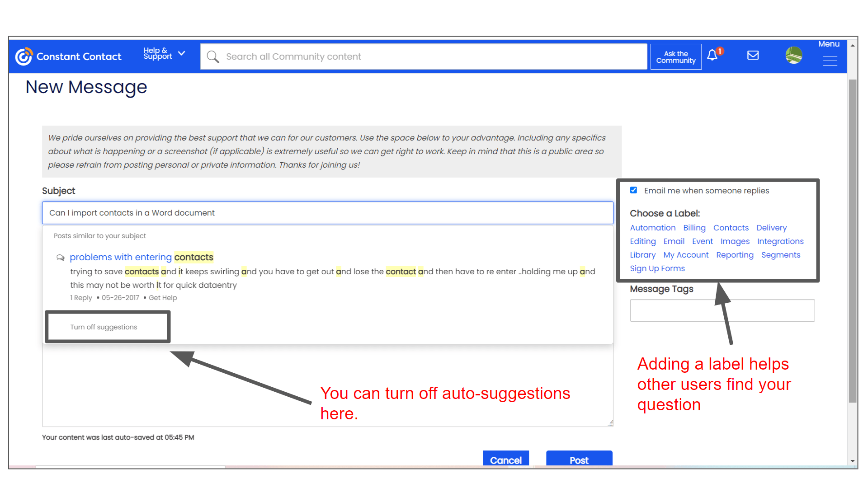Select the Automation label

(x=652, y=228)
